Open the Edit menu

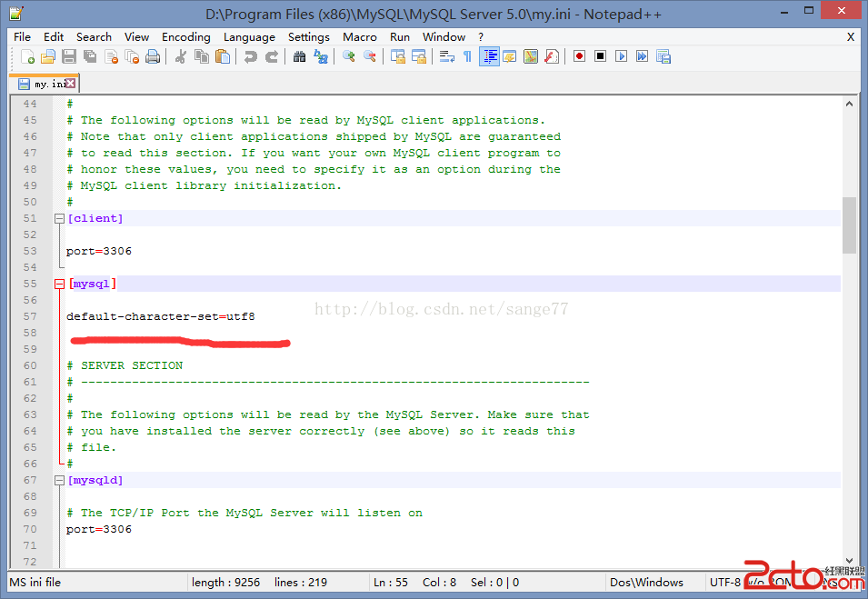coord(54,37)
